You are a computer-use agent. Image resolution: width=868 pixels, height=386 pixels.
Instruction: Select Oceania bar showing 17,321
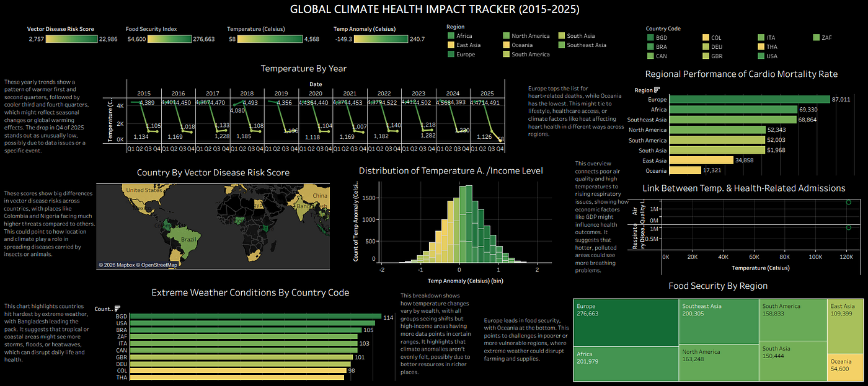coord(685,170)
